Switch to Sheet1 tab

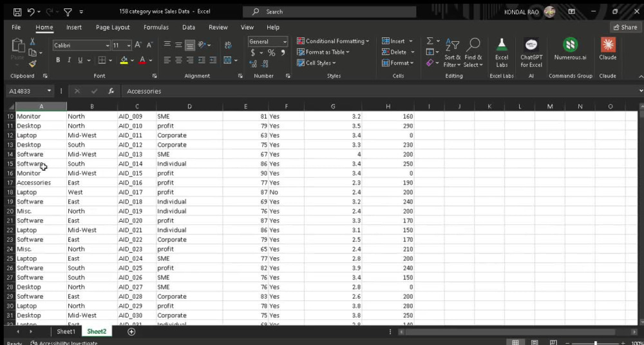[66, 331]
